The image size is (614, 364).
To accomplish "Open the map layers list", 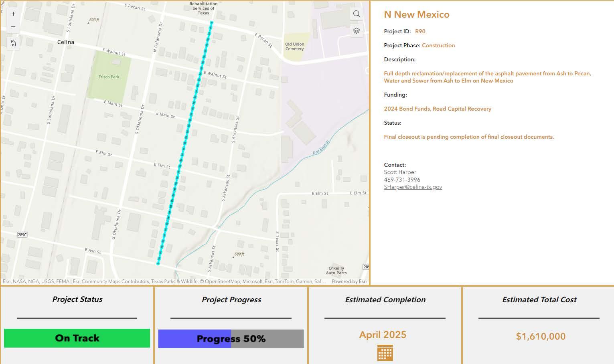I will 356,30.
